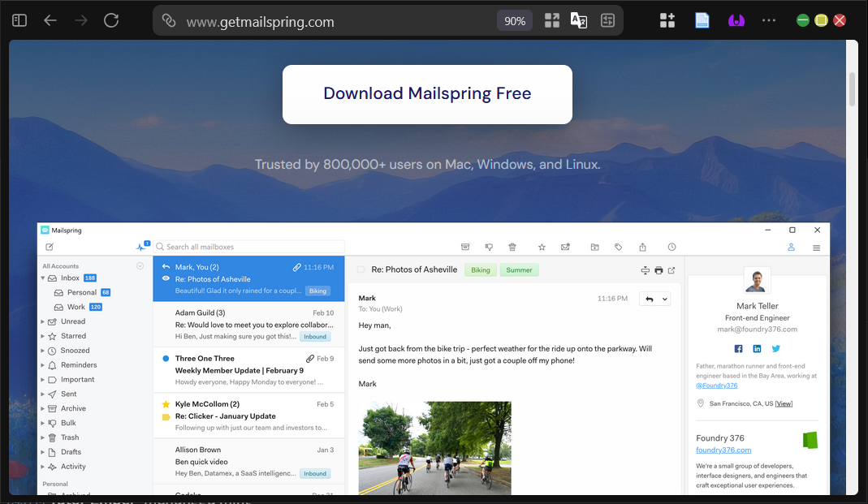This screenshot has width=868, height=504.
Task: Open the Allison Brown thread
Action: click(248, 462)
